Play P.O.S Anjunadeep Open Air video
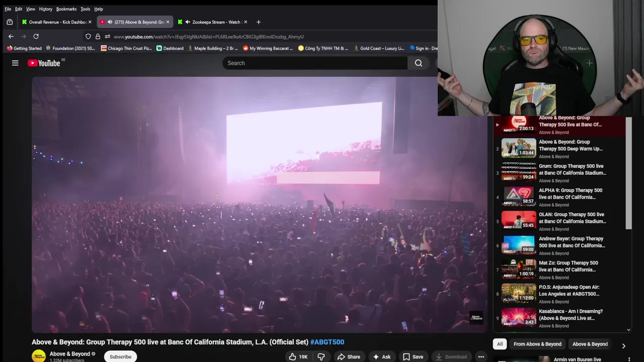Viewport: 644px width, 362px height. [559, 293]
